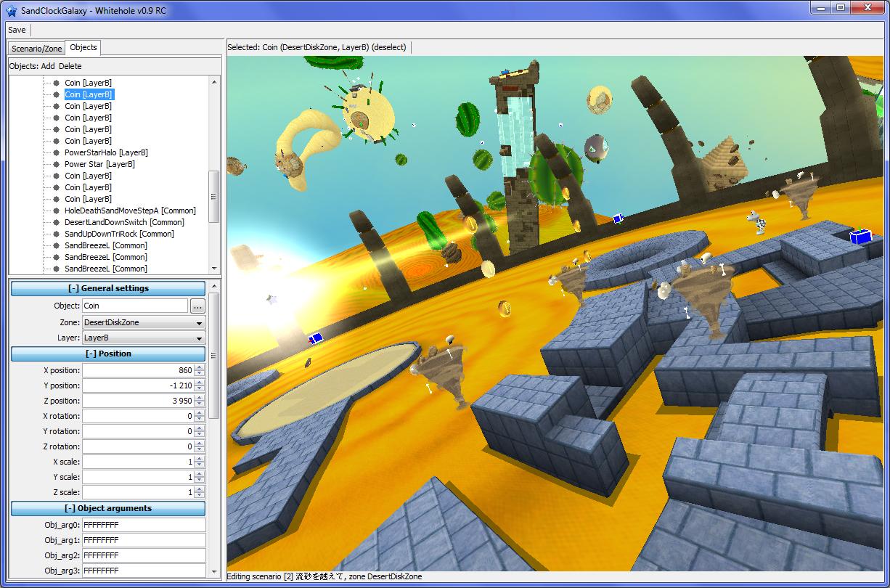The width and height of the screenshot is (890, 588).
Task: Click the Obj_arg3 field
Action: click(144, 571)
